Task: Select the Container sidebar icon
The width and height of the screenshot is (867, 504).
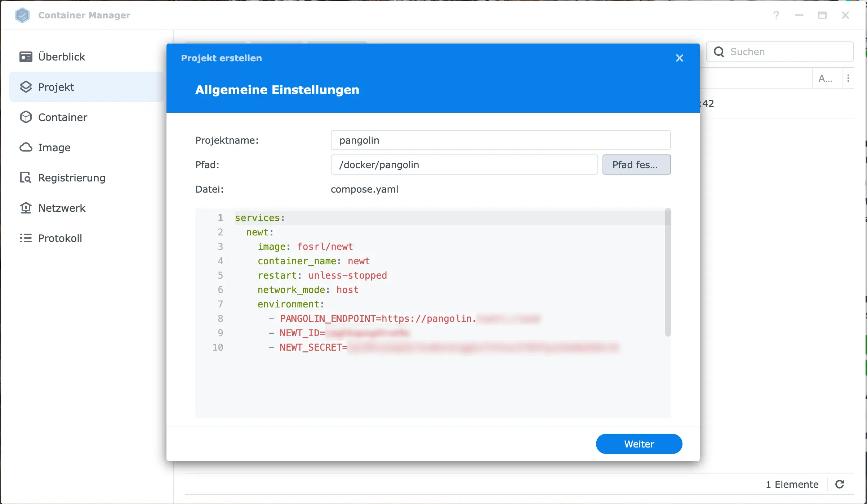Action: (26, 117)
